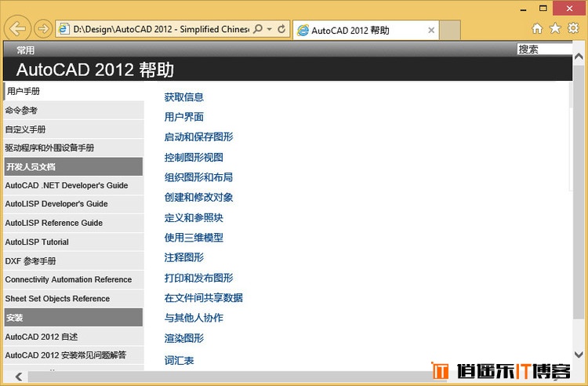Minimize the browser window
This screenshot has width=588, height=386.
524,9
